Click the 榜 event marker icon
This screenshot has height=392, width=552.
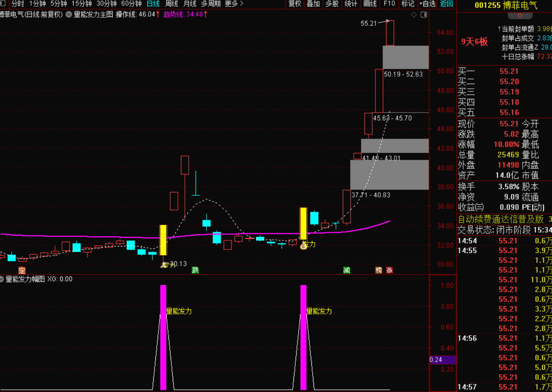(x=379, y=270)
